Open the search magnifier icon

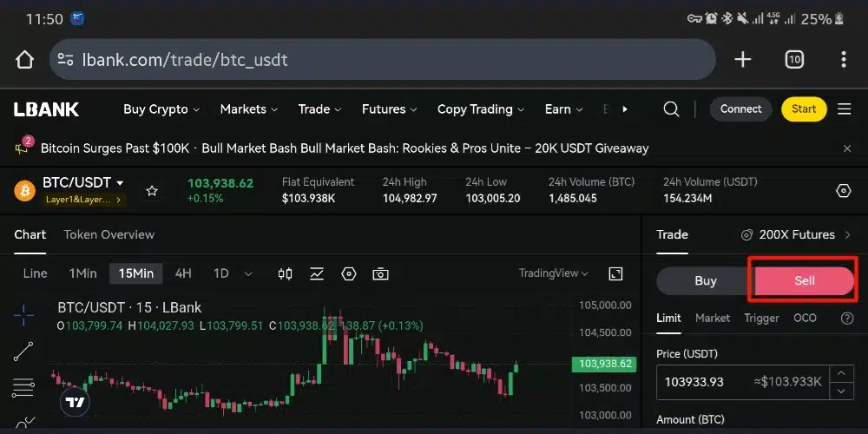(671, 109)
